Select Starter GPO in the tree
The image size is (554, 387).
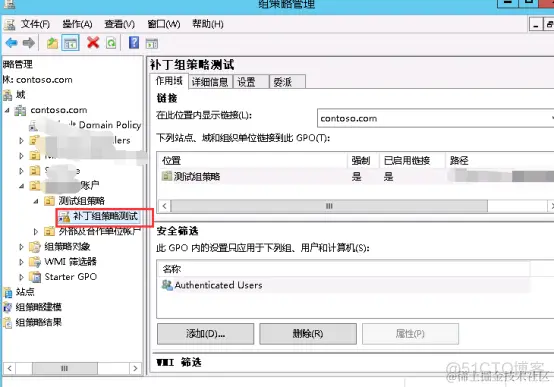tap(70, 277)
